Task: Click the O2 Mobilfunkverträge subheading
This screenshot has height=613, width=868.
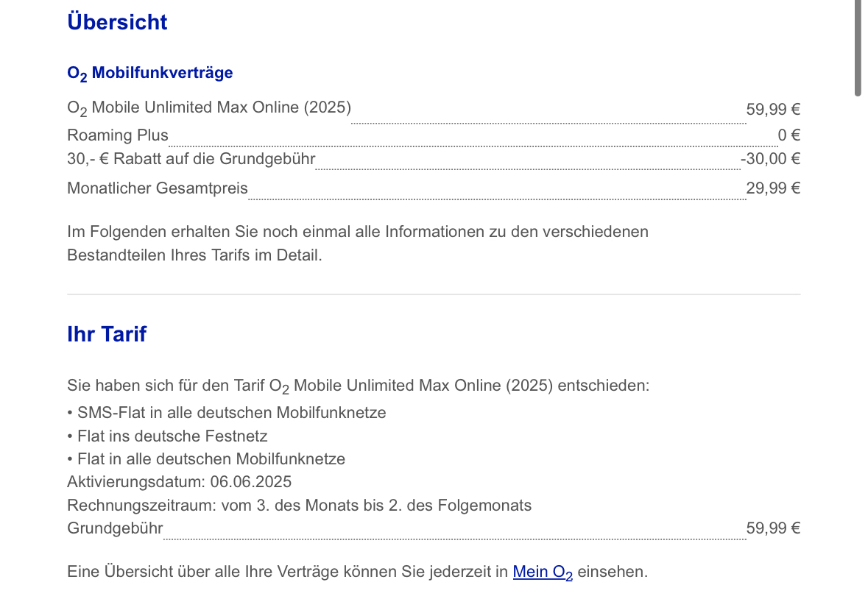Action: point(150,74)
